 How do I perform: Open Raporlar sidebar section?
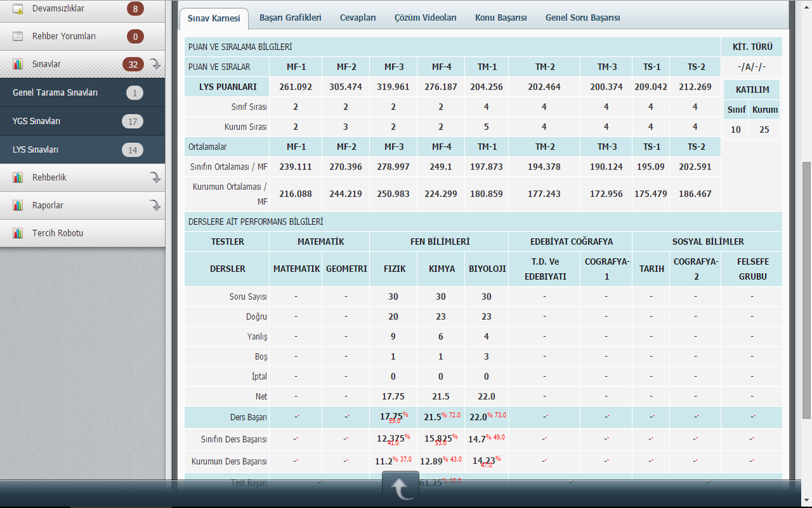82,206
